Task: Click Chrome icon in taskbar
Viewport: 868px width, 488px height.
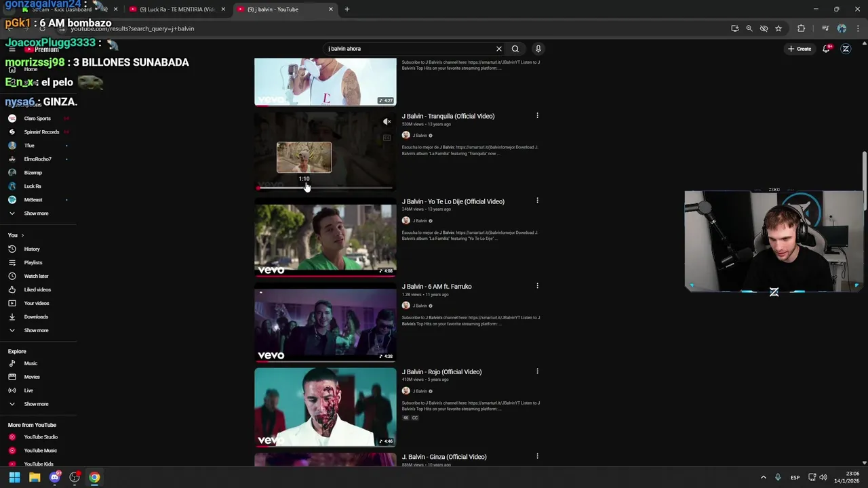Action: point(94,477)
